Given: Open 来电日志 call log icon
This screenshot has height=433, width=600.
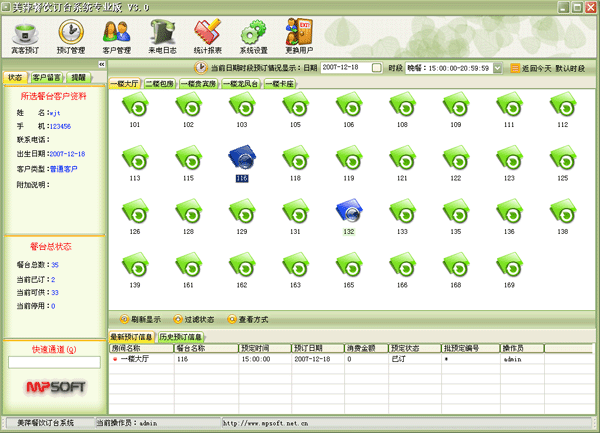Looking at the screenshot, I should (x=161, y=35).
